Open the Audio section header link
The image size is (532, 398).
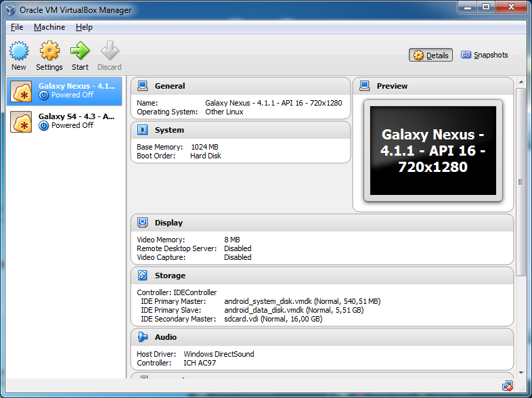coord(166,337)
